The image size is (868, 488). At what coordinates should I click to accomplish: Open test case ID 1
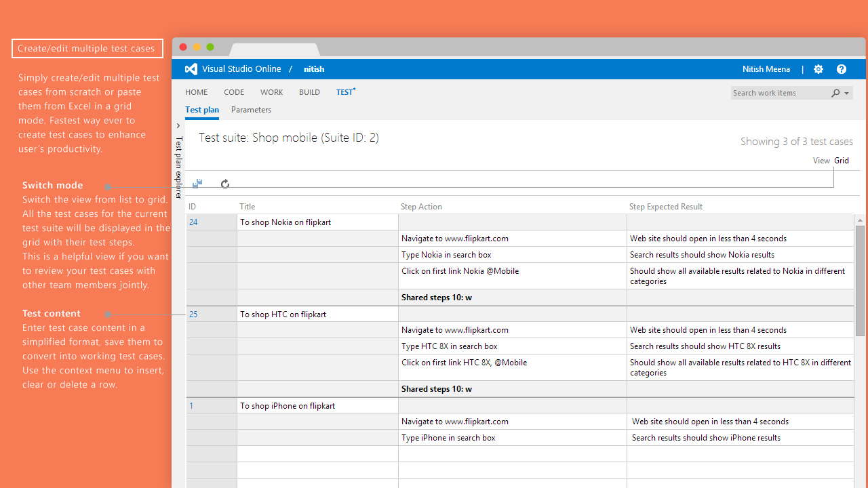point(191,406)
